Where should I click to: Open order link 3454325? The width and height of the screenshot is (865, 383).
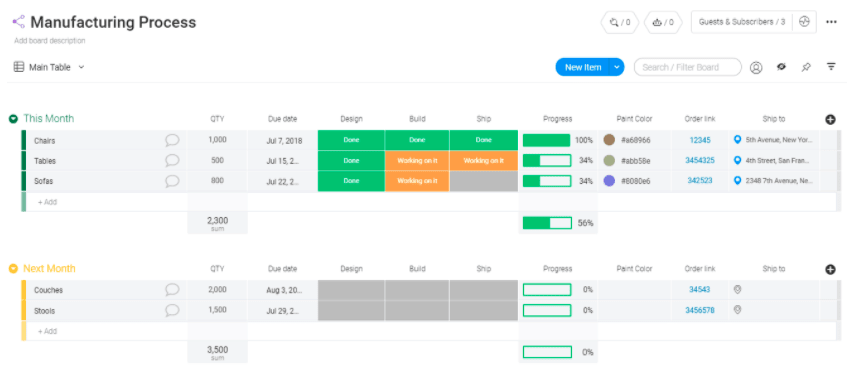click(700, 161)
